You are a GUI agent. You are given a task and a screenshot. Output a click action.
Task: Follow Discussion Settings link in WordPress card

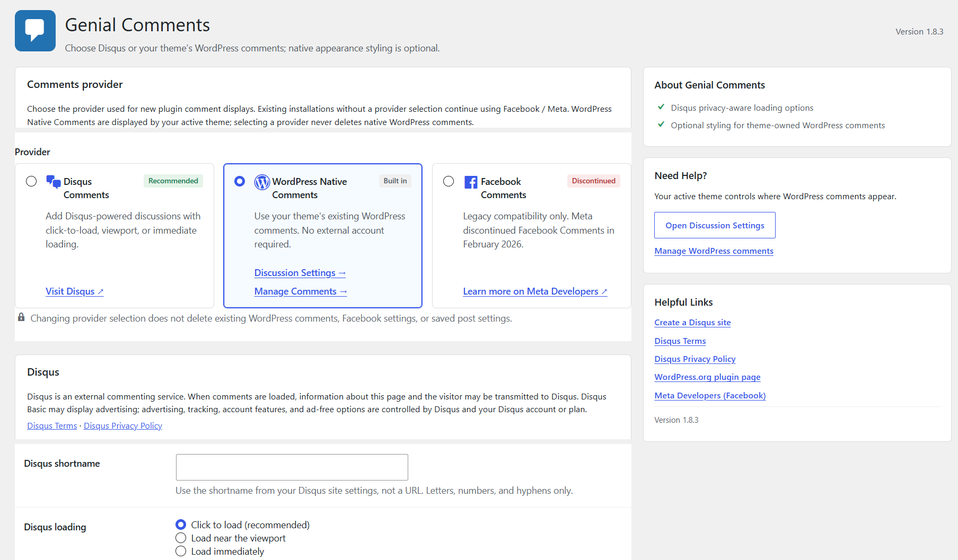[300, 273]
